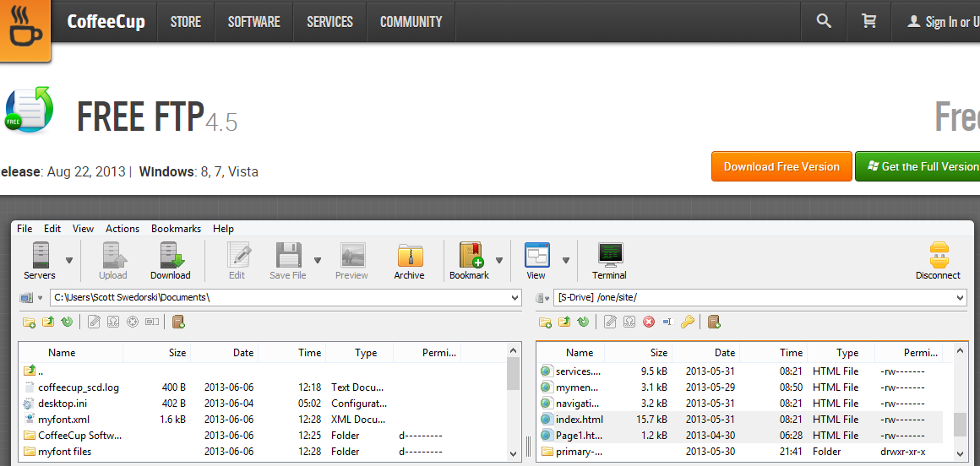Click the CoffeeCup brand name link
The image size is (980, 466).
pyautogui.click(x=106, y=22)
